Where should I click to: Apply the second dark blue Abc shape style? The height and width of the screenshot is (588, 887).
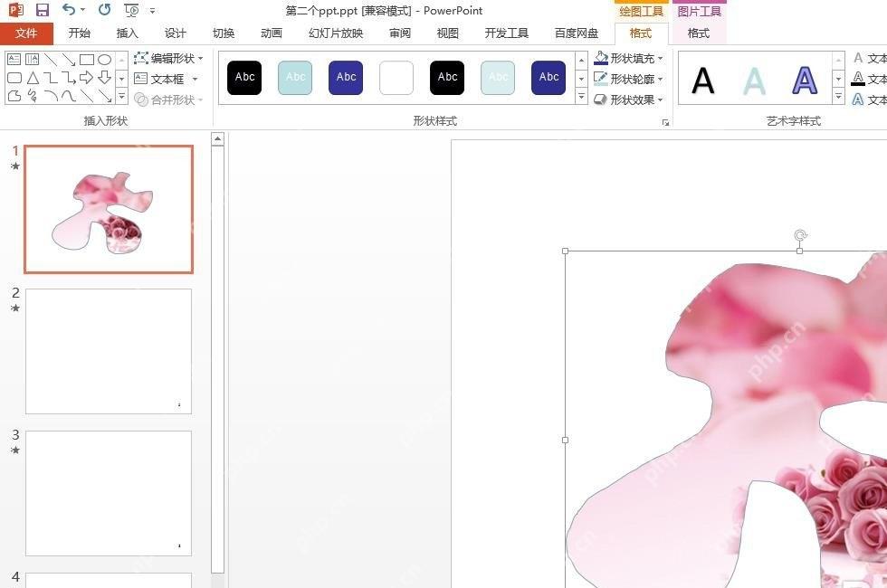548,78
